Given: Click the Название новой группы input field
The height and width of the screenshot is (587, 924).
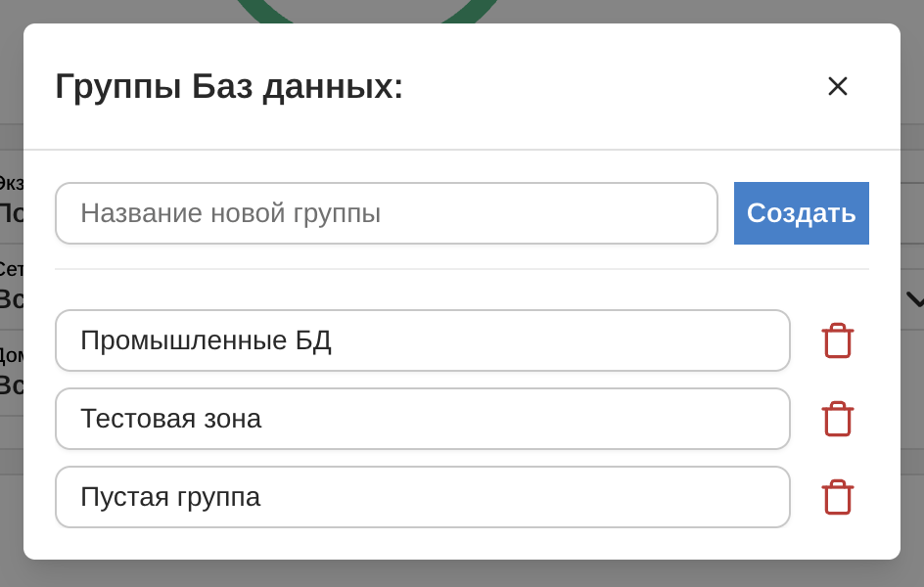Looking at the screenshot, I should 386,212.
